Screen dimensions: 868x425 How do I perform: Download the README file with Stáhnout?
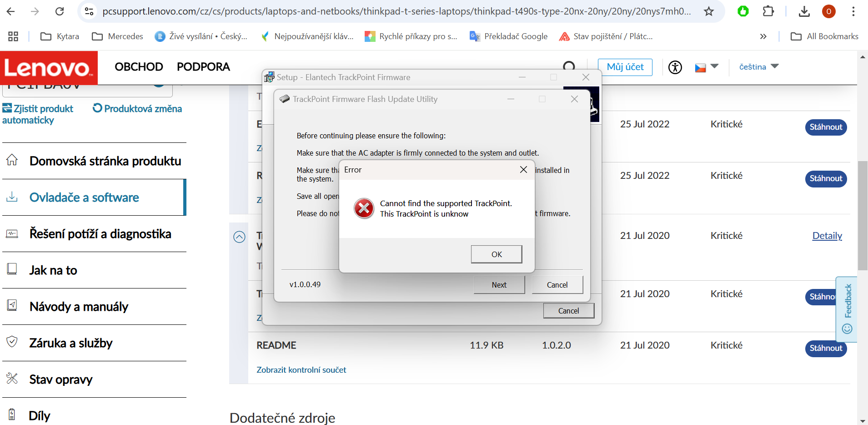[x=825, y=348]
